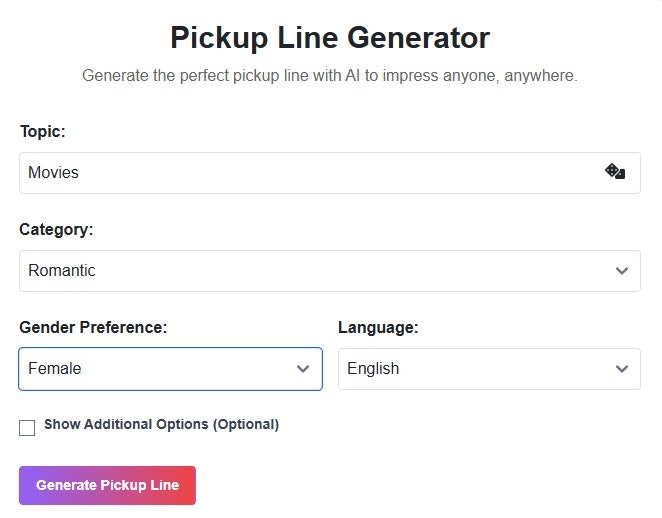This screenshot has width=662, height=518.
Task: Click the "Gender Preference:" field label
Action: [93, 327]
